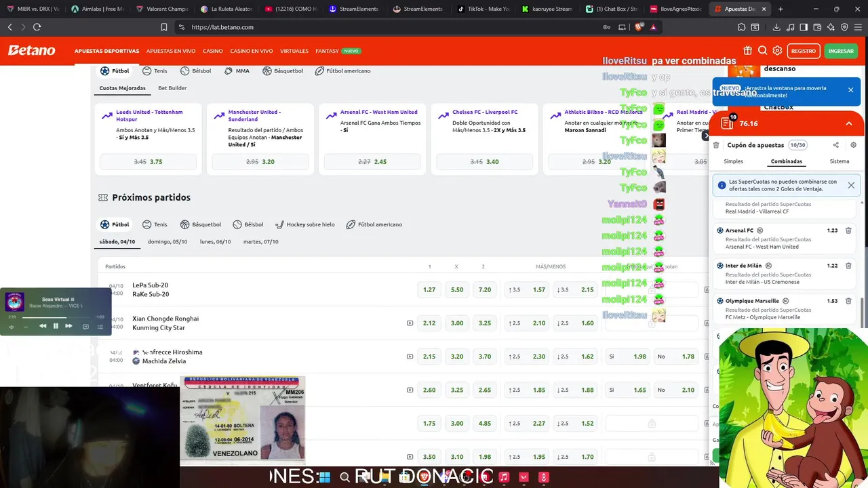Select the lunes, 06/10 date tab
The height and width of the screenshot is (488, 868).
pos(216,242)
